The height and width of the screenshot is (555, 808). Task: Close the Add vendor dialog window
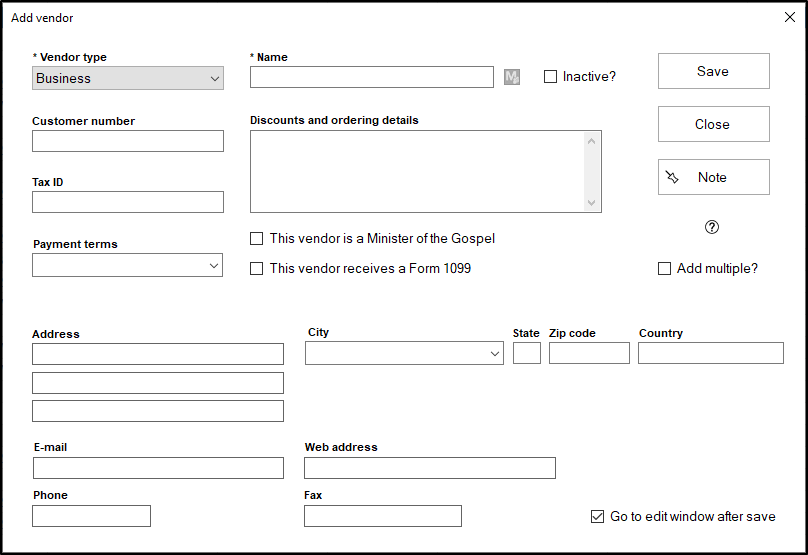789,17
